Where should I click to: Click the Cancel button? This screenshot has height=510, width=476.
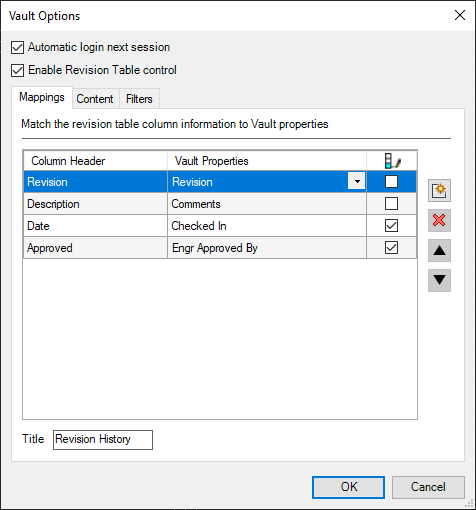[x=428, y=487]
